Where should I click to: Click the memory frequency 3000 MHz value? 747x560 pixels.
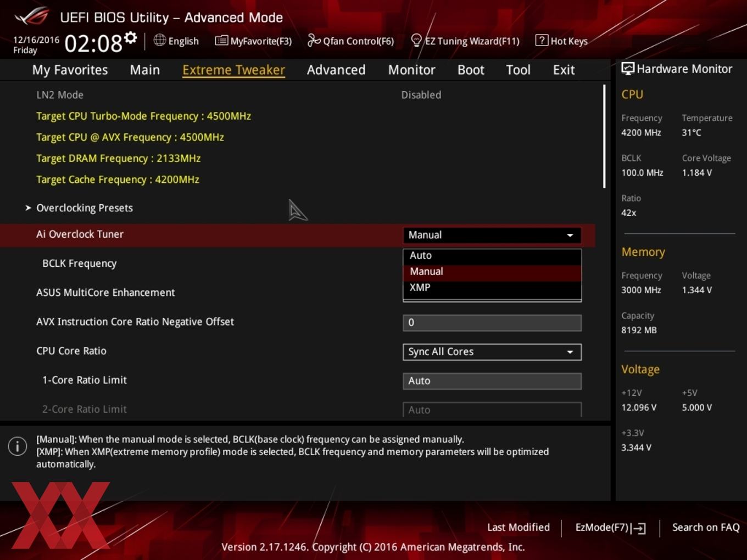[641, 290]
